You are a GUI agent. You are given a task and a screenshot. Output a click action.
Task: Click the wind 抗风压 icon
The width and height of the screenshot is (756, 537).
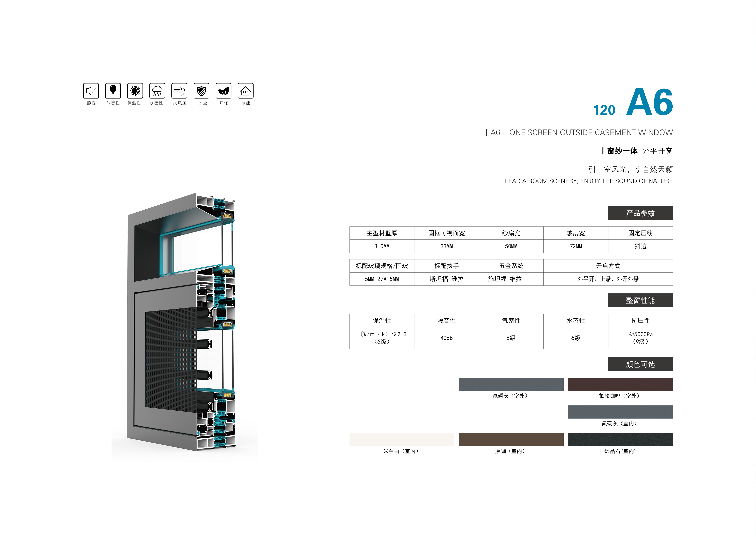pyautogui.click(x=179, y=91)
